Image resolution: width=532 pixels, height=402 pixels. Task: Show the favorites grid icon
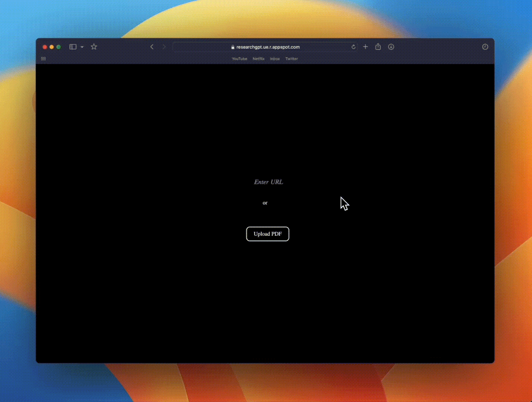(x=43, y=59)
